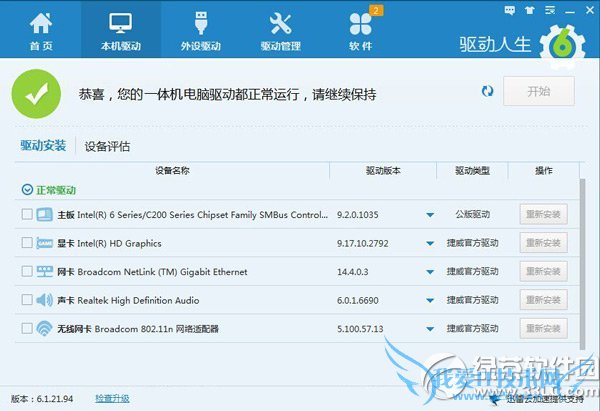Image resolution: width=600 pixels, height=411 pixels.
Task: Click the 公版驱动 driver type cell
Action: 473,214
